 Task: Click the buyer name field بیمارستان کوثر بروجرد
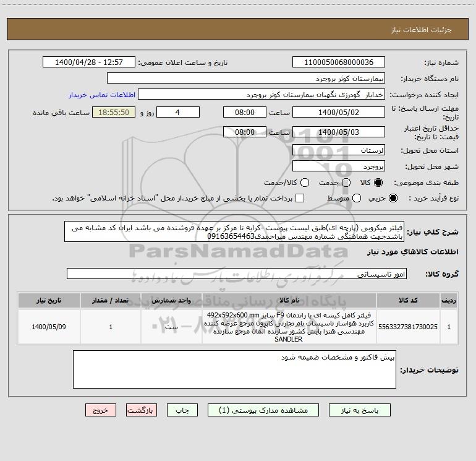coord(246,78)
